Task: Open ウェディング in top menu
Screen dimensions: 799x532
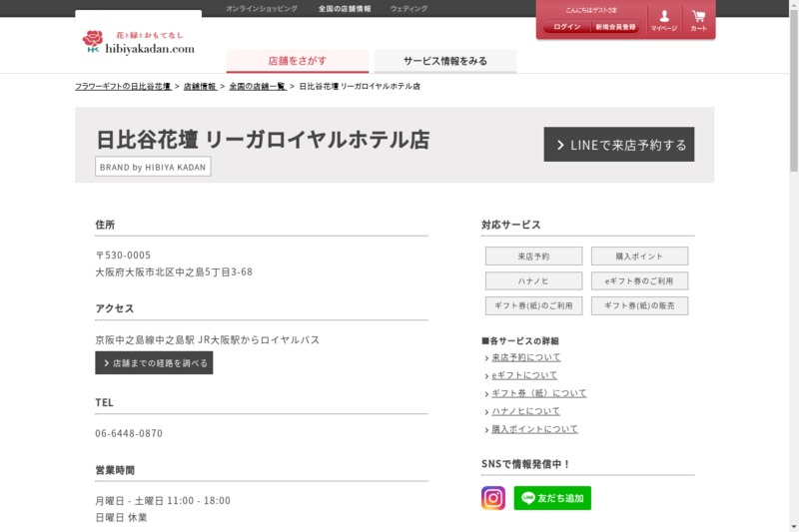Action: 408,9
